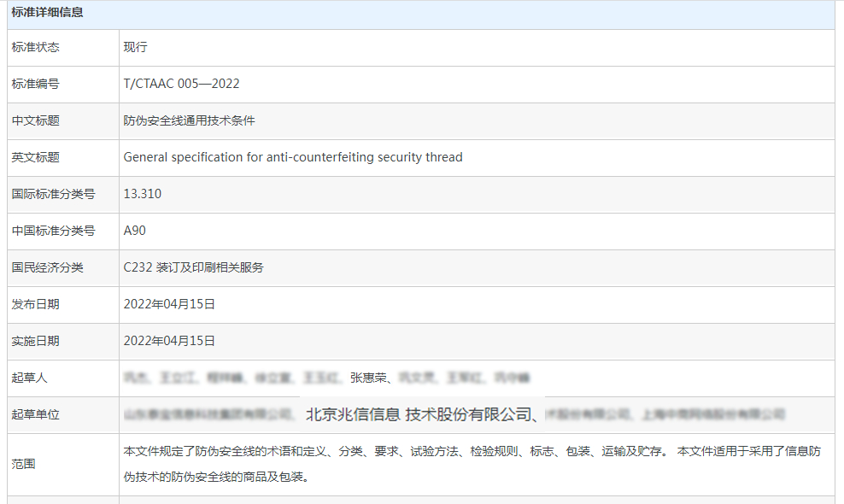Click the 标准状态 row label
The height and width of the screenshot is (504, 844).
(36, 48)
